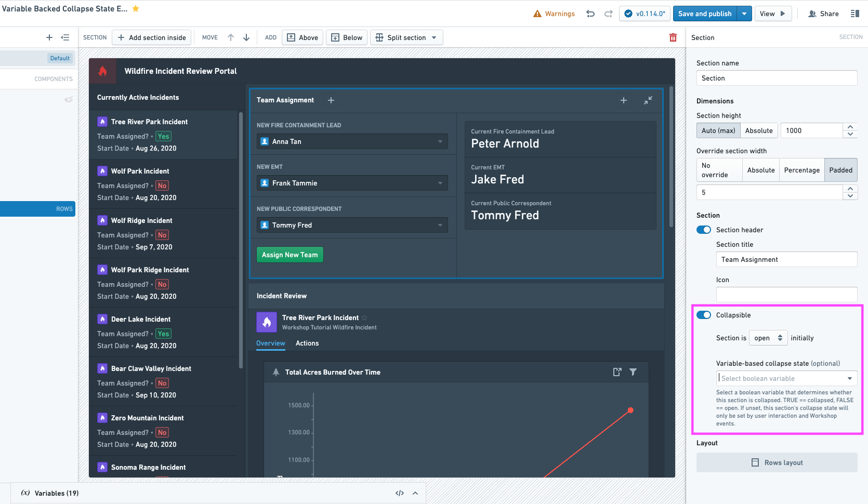The image size is (868, 504).
Task: Select Tree River Park Incident in list
Action: pyautogui.click(x=163, y=135)
